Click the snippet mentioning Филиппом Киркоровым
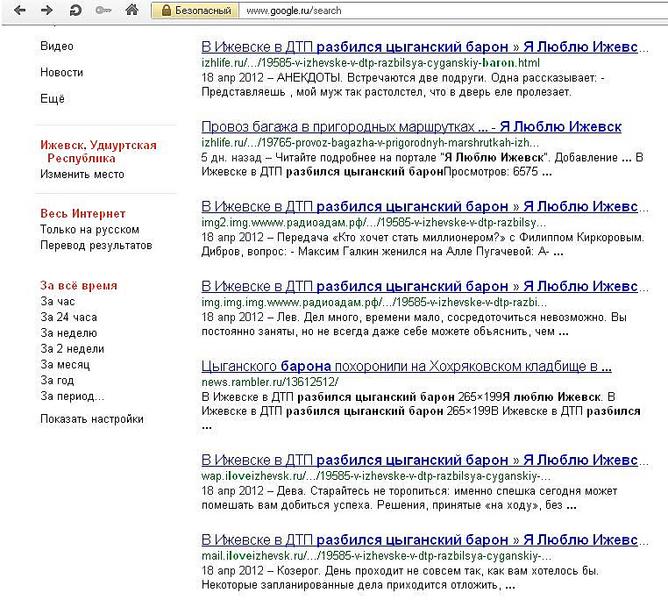The height and width of the screenshot is (600, 668). (x=423, y=245)
